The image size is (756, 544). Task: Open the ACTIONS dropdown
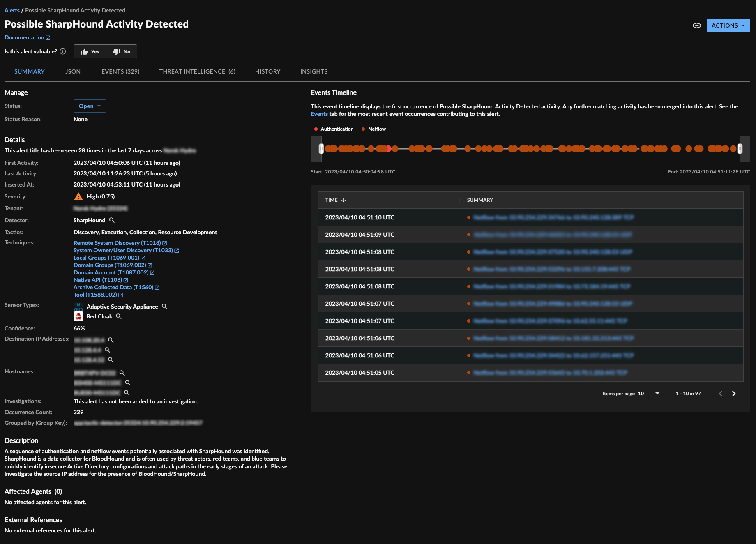click(x=728, y=25)
